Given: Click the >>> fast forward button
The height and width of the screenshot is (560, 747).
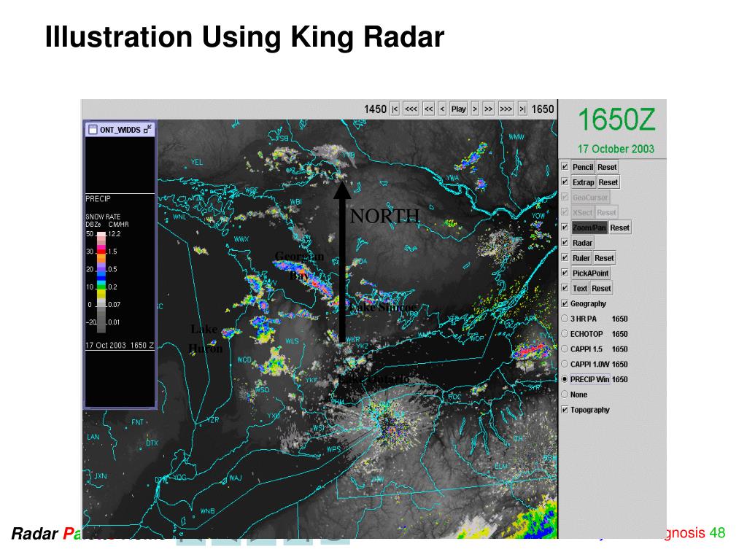Looking at the screenshot, I should (506, 109).
